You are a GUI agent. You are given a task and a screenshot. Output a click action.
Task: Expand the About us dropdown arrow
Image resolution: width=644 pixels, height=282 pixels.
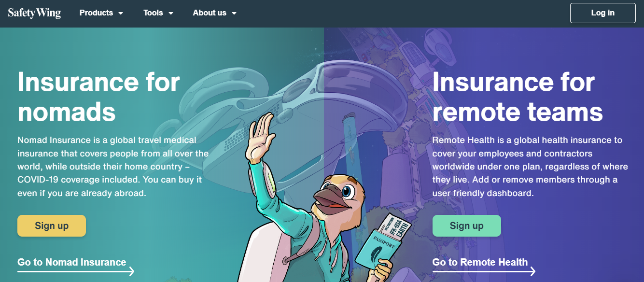click(x=234, y=14)
